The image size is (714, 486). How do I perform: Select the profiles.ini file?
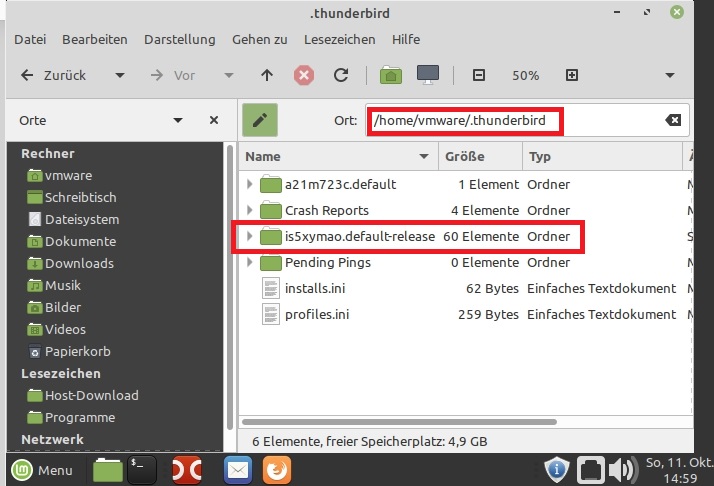pyautogui.click(x=317, y=314)
